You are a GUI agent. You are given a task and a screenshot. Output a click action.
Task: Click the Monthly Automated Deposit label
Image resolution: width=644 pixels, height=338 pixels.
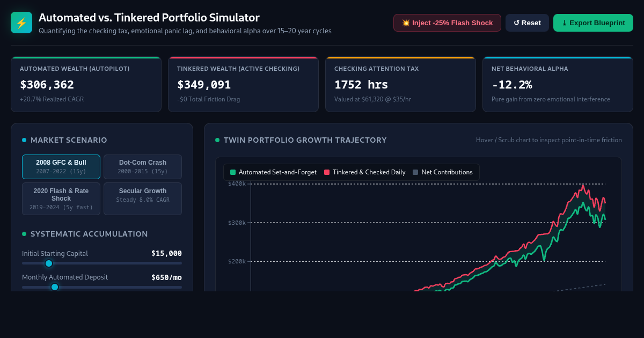(65, 277)
